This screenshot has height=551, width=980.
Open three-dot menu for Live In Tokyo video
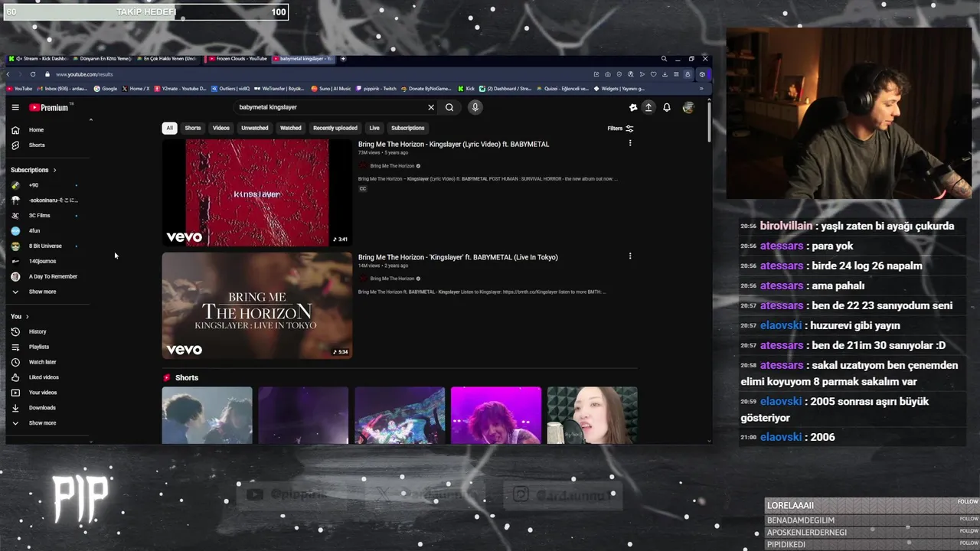[630, 256]
